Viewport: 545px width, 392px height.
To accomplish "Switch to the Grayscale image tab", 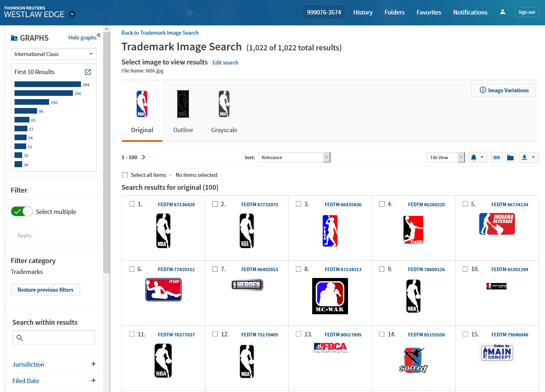I will [224, 111].
